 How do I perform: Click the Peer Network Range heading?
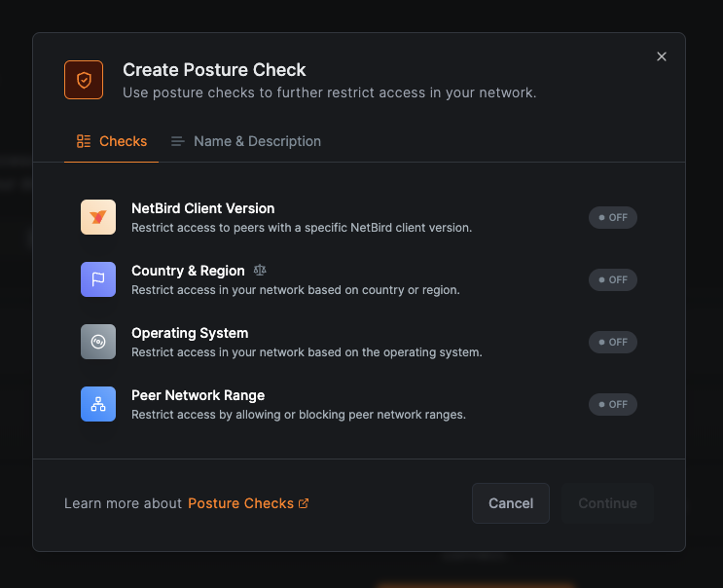click(198, 395)
